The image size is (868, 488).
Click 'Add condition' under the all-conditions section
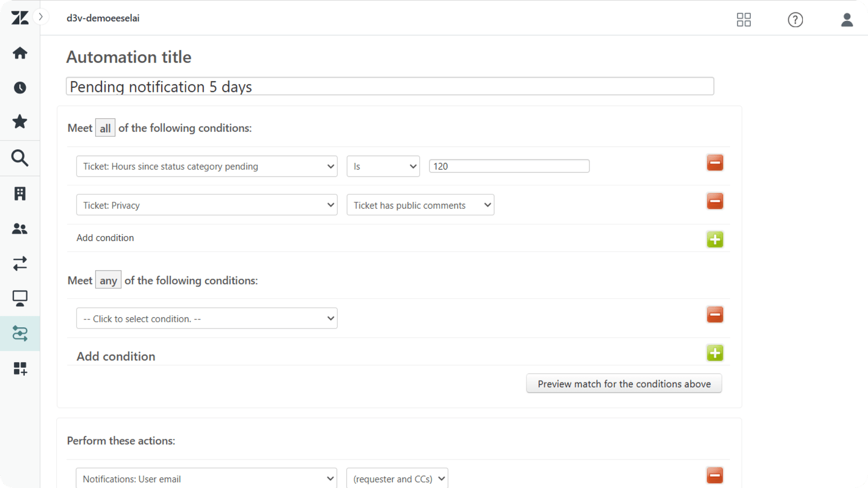coord(105,238)
